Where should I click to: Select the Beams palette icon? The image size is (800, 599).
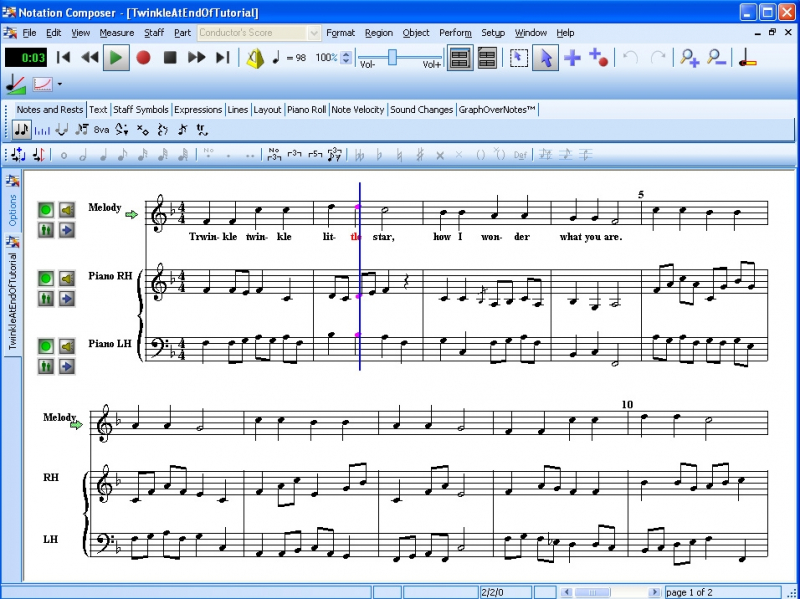pyautogui.click(x=82, y=131)
